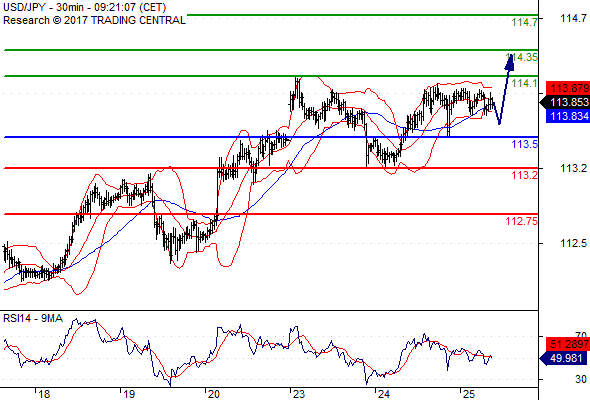Viewport: 590px width, 400px height.
Task: Click date 23 on the time axis
Action: click(299, 394)
